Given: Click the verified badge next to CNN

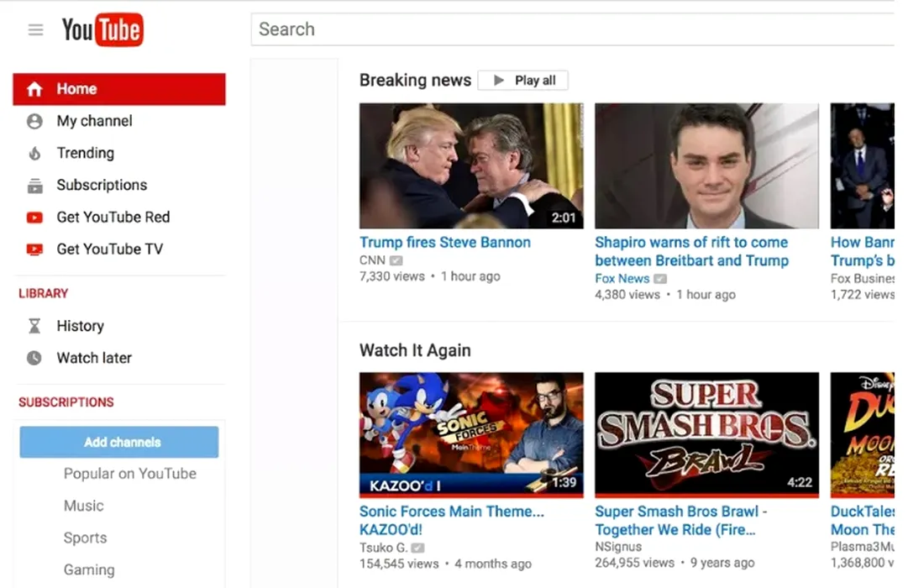Looking at the screenshot, I should [x=396, y=260].
